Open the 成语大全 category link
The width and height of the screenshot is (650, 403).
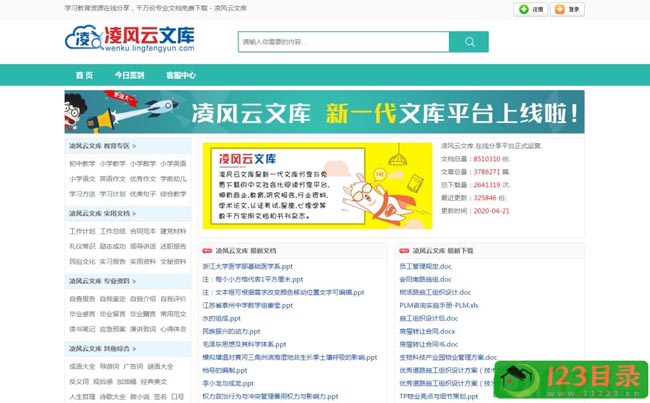(82, 367)
